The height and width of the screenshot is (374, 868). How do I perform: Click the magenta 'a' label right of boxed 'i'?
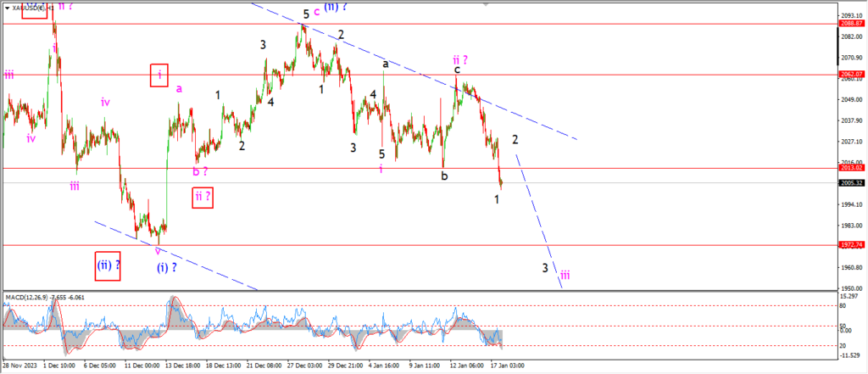(x=179, y=88)
